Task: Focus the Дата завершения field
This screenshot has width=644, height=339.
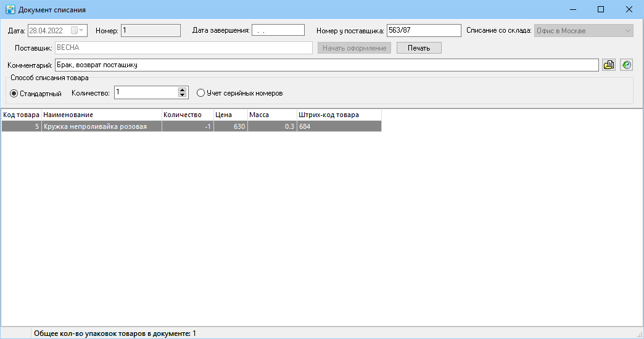Action: pos(278,30)
